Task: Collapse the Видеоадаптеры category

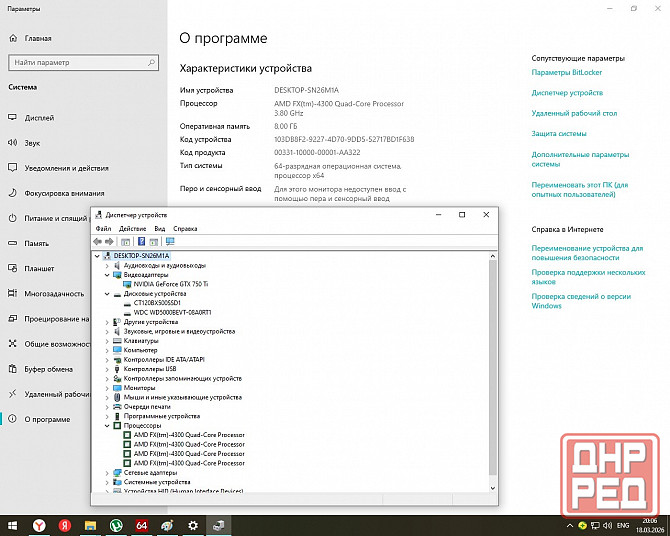Action: [107, 275]
